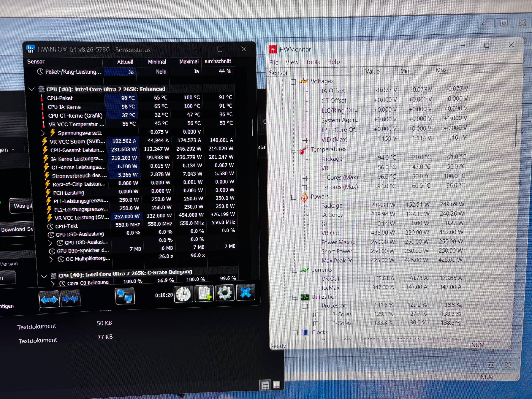
Task: Collapse the HWMonitor Voltages tree node
Action: pyautogui.click(x=293, y=82)
